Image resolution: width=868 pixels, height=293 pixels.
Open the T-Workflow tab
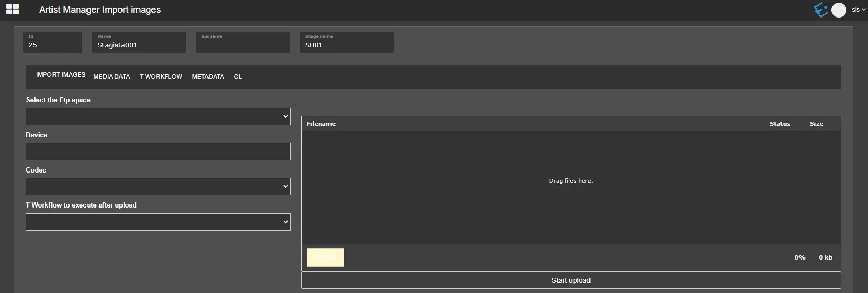point(161,77)
